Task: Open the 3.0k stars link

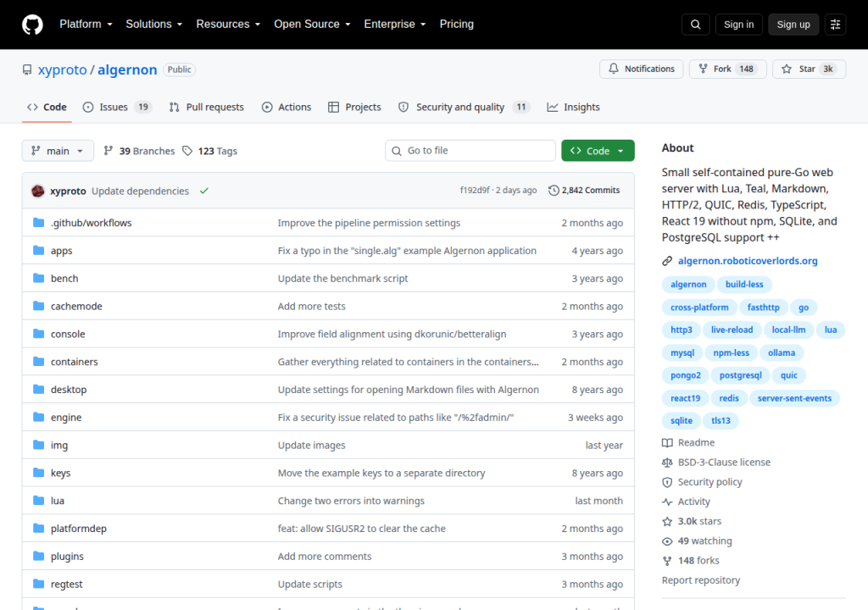Action: point(699,521)
